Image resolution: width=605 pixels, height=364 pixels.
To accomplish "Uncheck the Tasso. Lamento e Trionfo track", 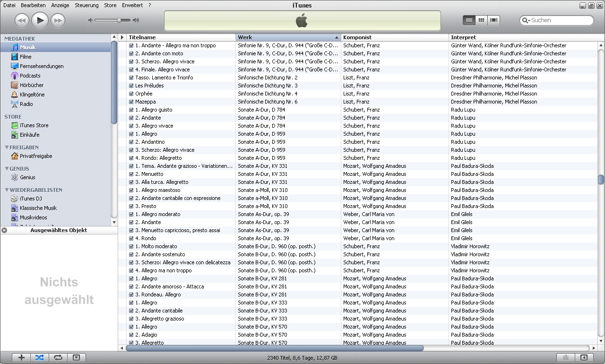I will 131,78.
